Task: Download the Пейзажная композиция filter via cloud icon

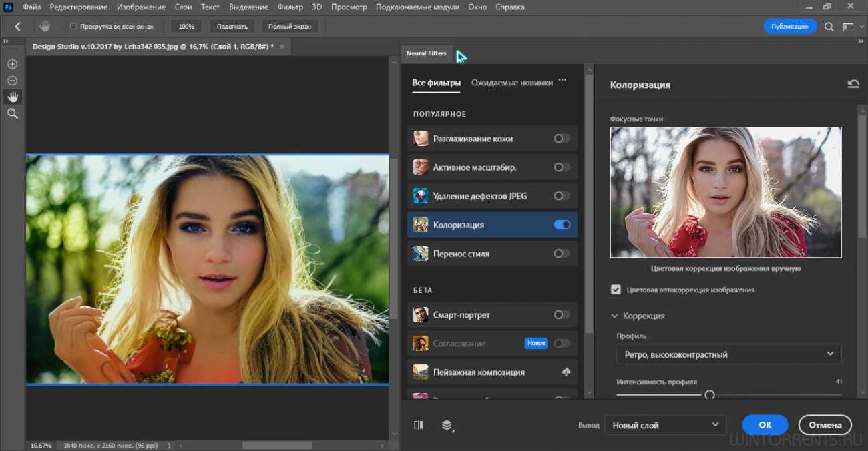Action: point(566,372)
